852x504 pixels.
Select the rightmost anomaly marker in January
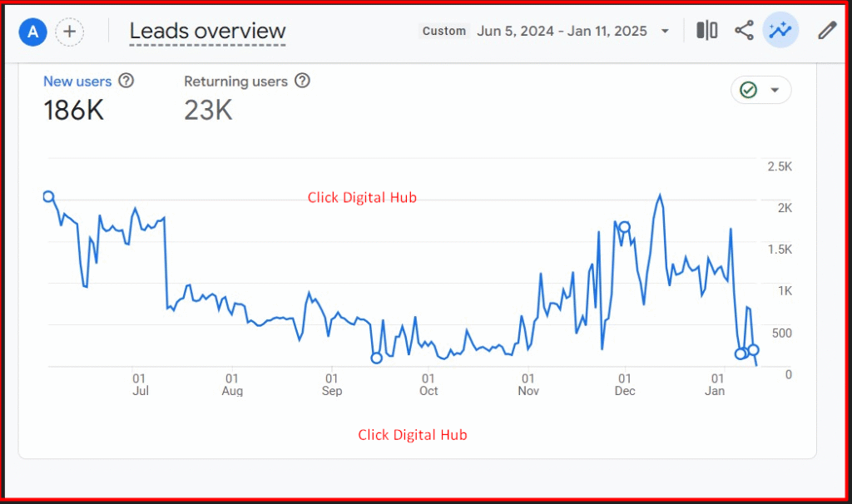753,350
